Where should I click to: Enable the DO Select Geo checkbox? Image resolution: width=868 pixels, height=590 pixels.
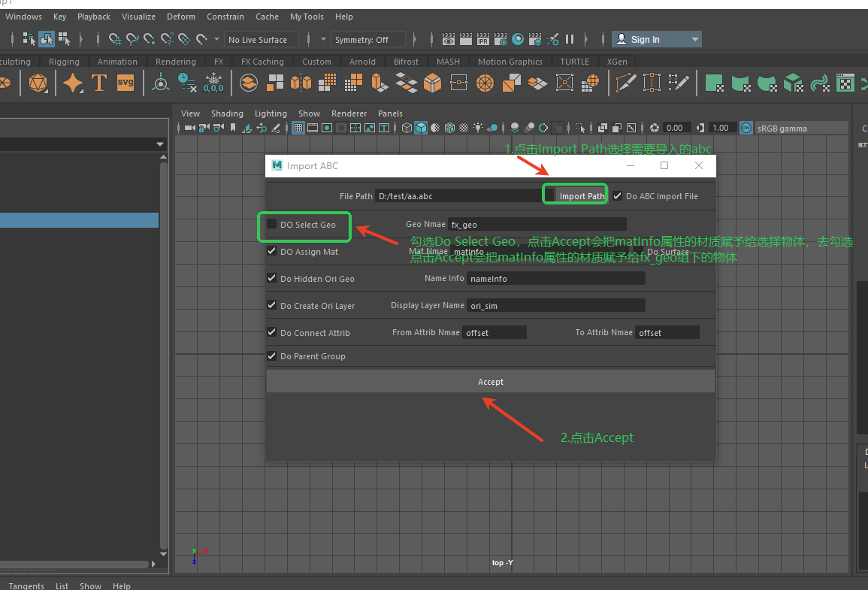[272, 224]
